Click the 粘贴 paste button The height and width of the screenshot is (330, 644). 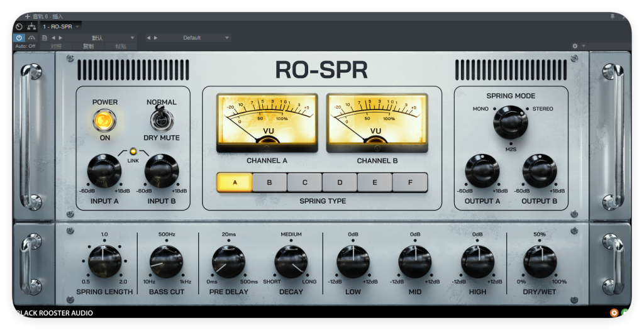(121, 46)
